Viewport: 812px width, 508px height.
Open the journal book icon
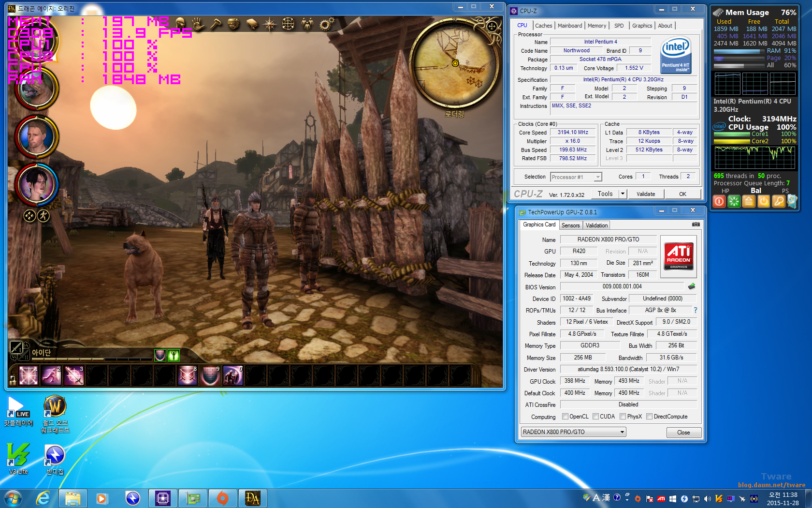[x=252, y=23]
